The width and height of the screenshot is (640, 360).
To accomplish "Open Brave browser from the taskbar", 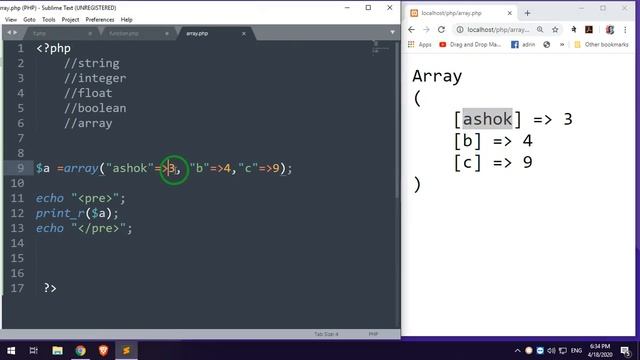I will click(x=103, y=350).
